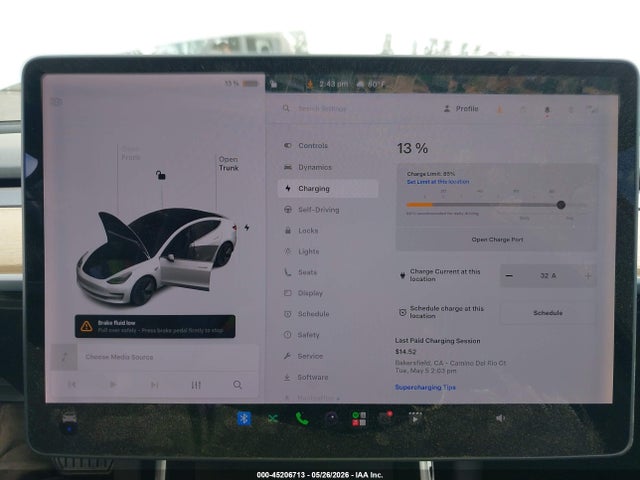
Task: Open the Service settings tab
Action: click(303, 356)
